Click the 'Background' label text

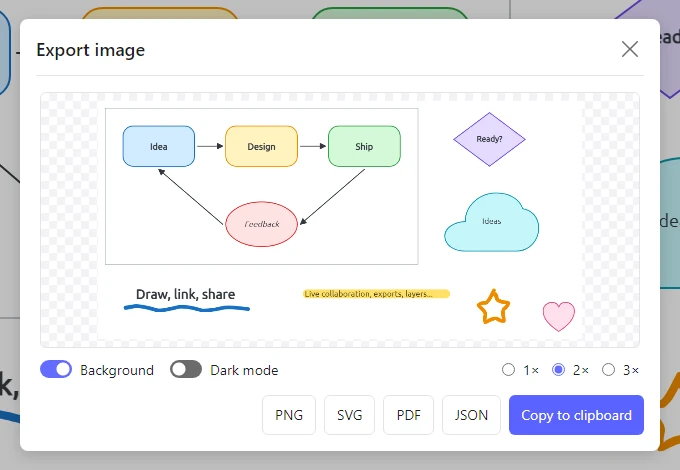coord(117,370)
